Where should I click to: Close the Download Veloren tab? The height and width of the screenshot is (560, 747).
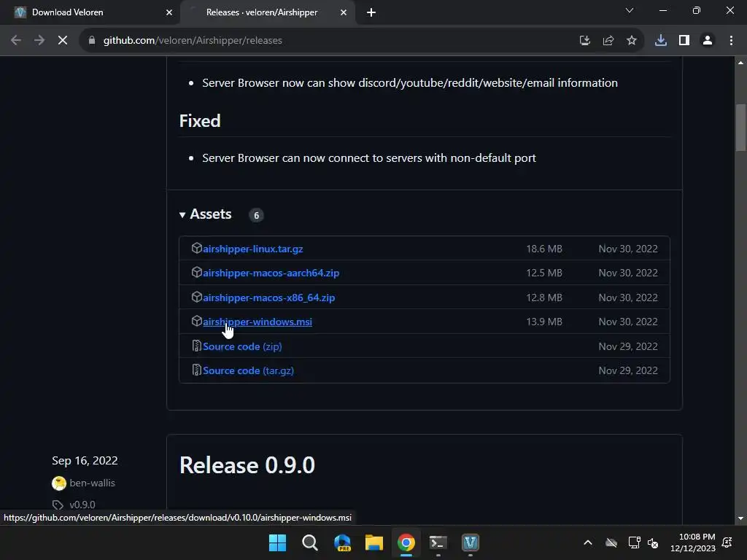[x=169, y=12]
